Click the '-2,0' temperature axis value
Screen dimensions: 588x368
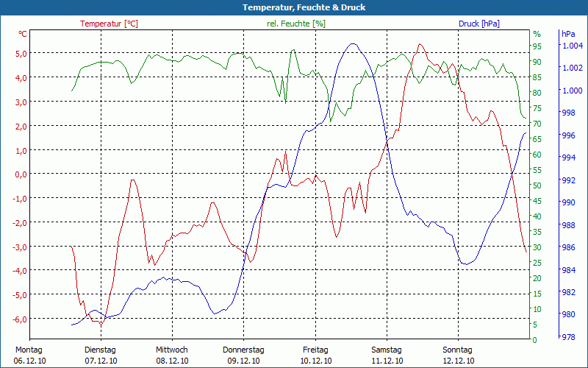[20, 223]
